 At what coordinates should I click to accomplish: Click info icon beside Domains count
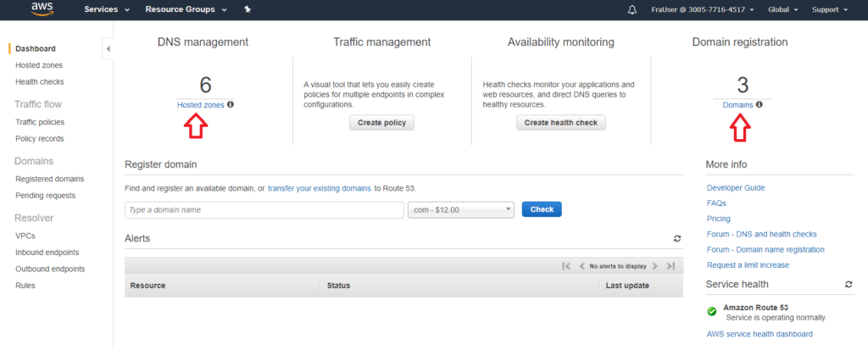[759, 105]
